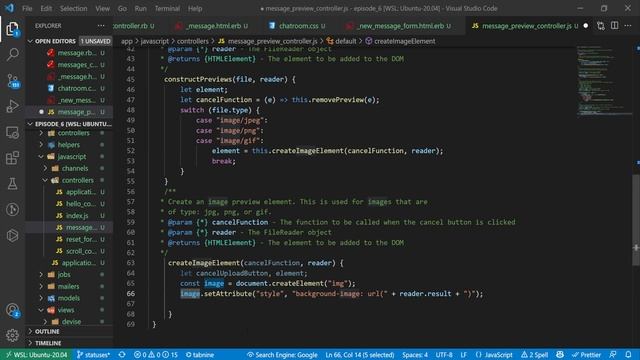The height and width of the screenshot is (360, 640).
Task: Change indentation via Spaces: 4
Action: tap(415, 355)
